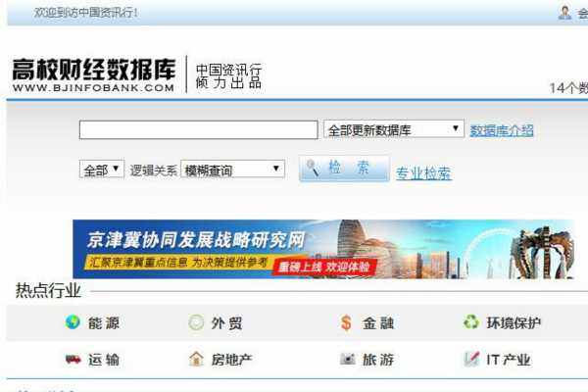Image resolution: width=588 pixels, height=392 pixels.
Task: Open the 房地产 industry link
Action: 231,360
